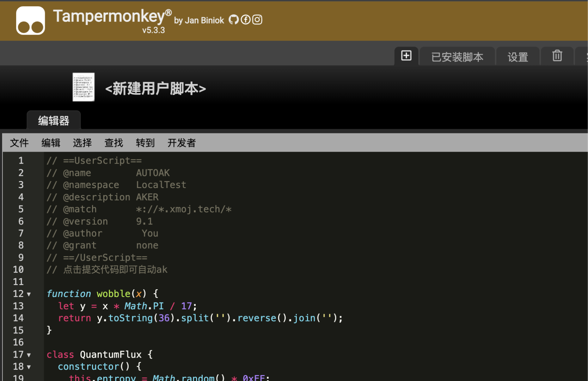Click line number 11 in the gutter
This screenshot has width=588, height=381.
coord(18,282)
